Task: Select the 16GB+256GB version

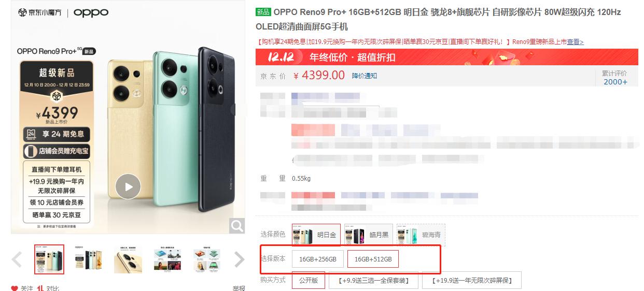Action: tap(318, 259)
